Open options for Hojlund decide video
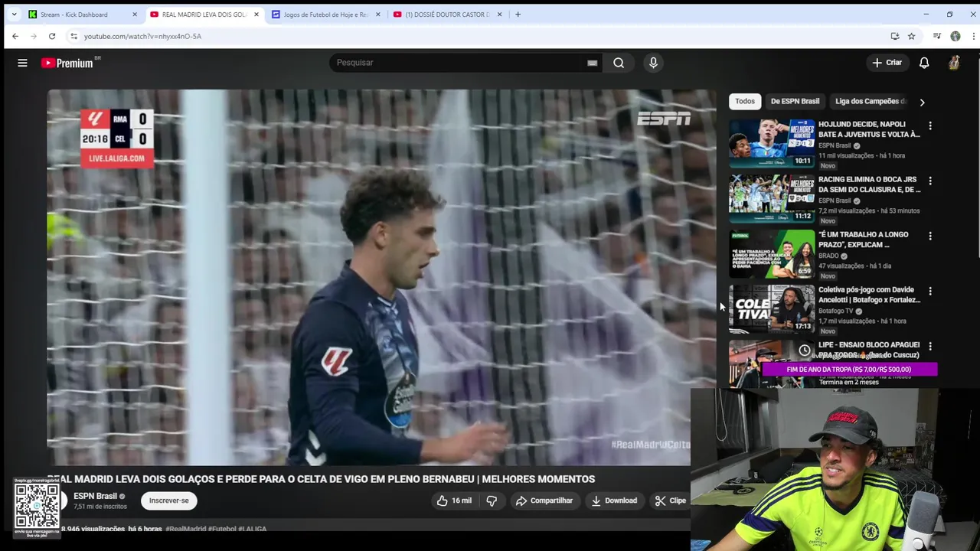Image resolution: width=980 pixels, height=551 pixels. tap(930, 126)
